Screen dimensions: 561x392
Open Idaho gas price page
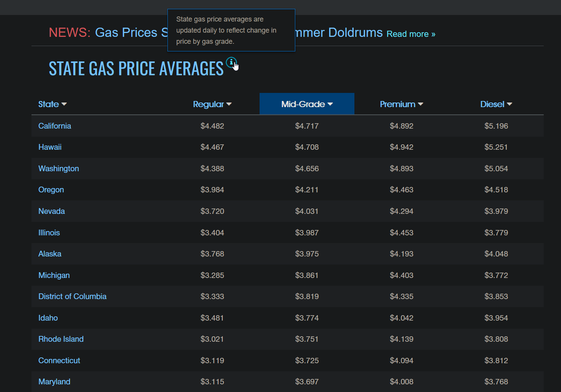[x=48, y=318]
